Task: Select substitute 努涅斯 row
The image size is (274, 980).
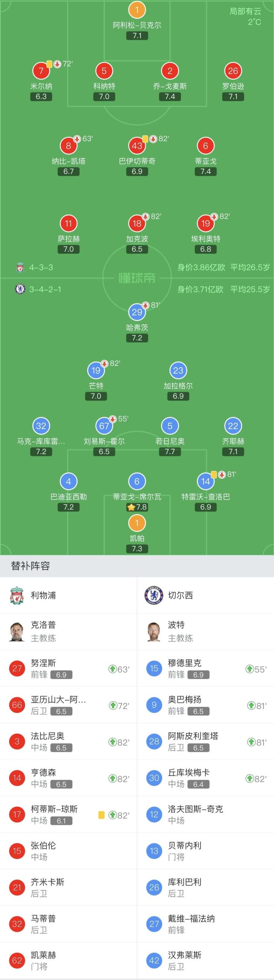Action: pos(68,668)
